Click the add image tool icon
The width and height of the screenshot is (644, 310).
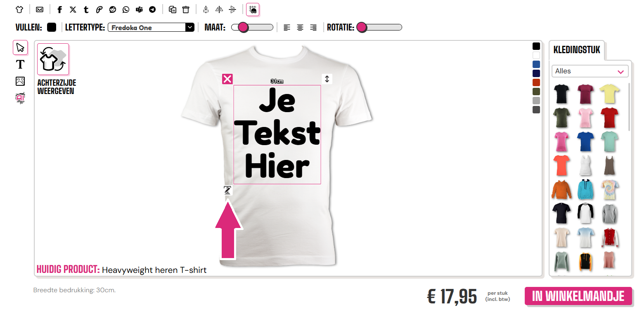pos(20,81)
